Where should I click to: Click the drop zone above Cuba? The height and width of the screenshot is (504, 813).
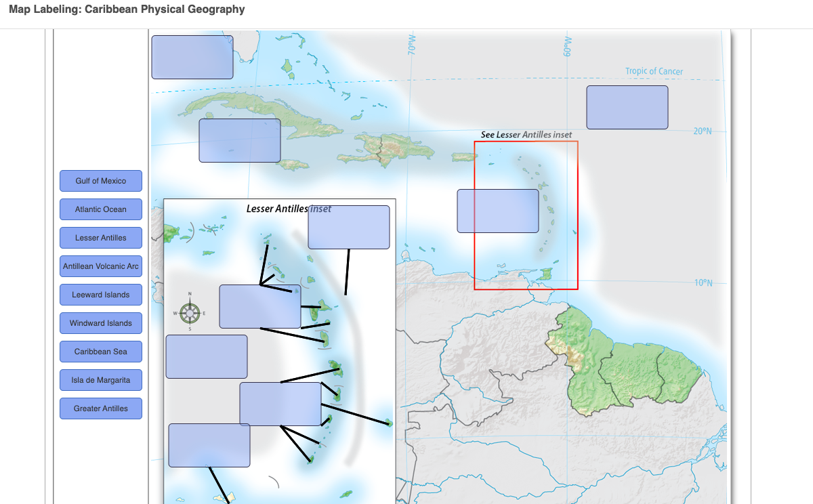(192, 58)
